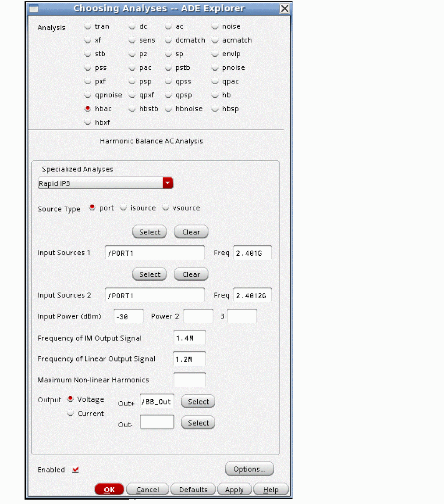Select the tran analysis radio button

(x=88, y=26)
